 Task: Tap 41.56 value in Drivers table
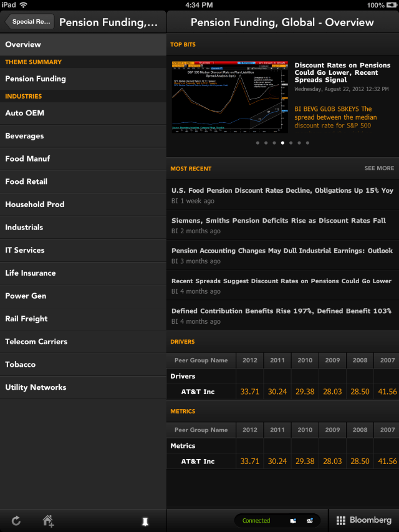click(387, 392)
